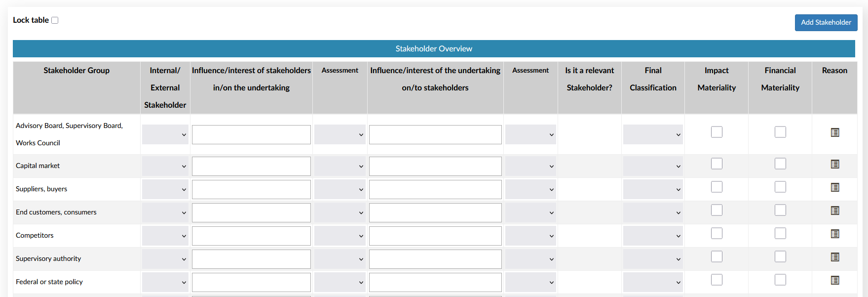Check Impact Materiality for Capital market
Viewport: 868px width, 297px height.
click(717, 164)
